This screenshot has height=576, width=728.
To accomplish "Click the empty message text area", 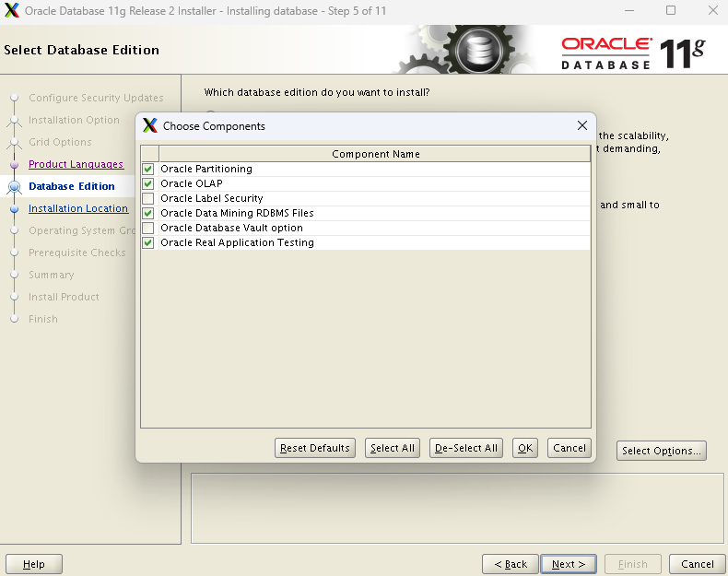I will [x=457, y=508].
